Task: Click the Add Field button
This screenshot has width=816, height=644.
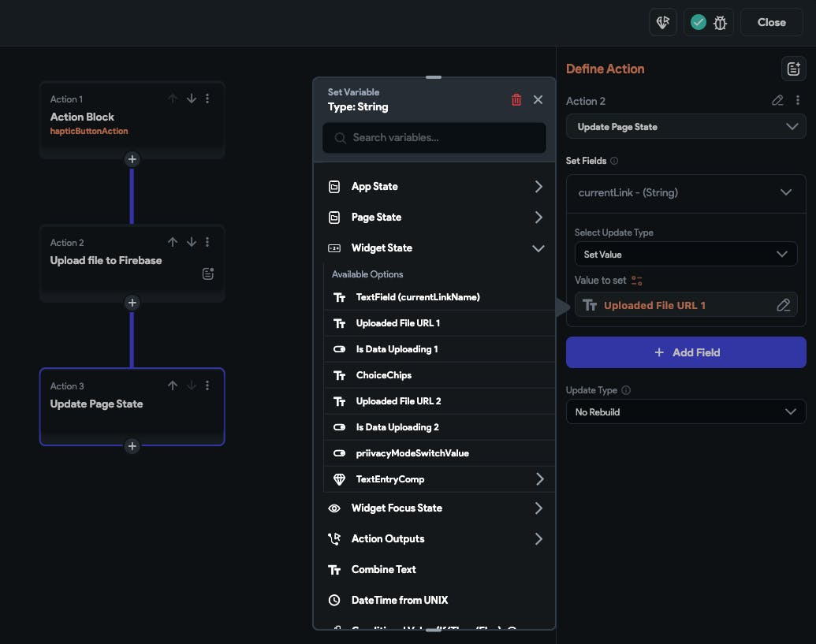Action: coord(686,352)
